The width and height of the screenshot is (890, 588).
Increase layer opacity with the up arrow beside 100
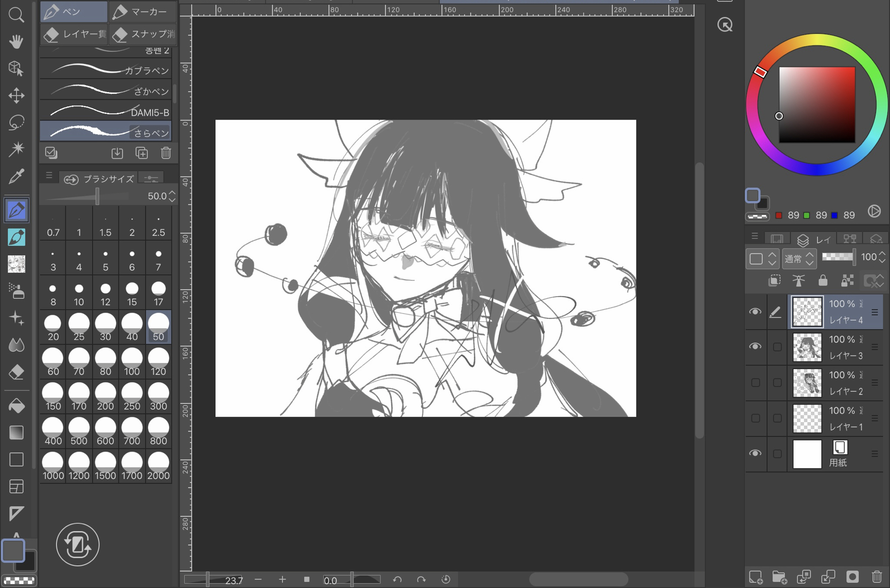click(882, 254)
